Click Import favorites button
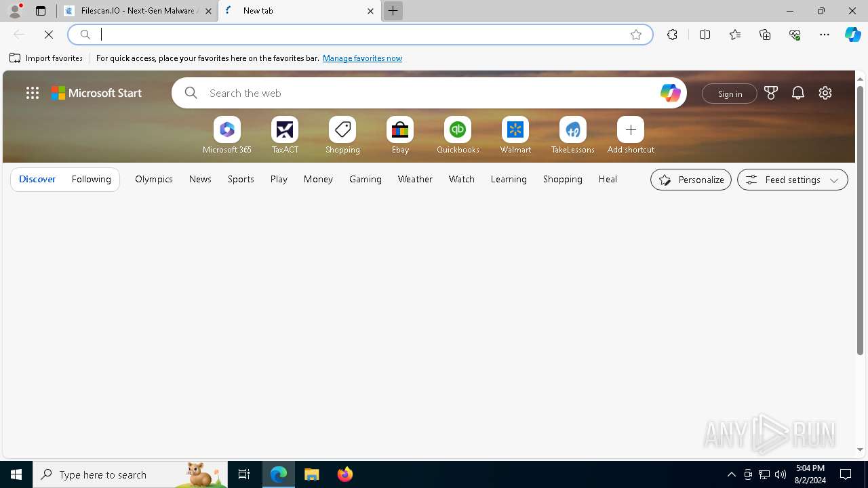 coord(46,58)
